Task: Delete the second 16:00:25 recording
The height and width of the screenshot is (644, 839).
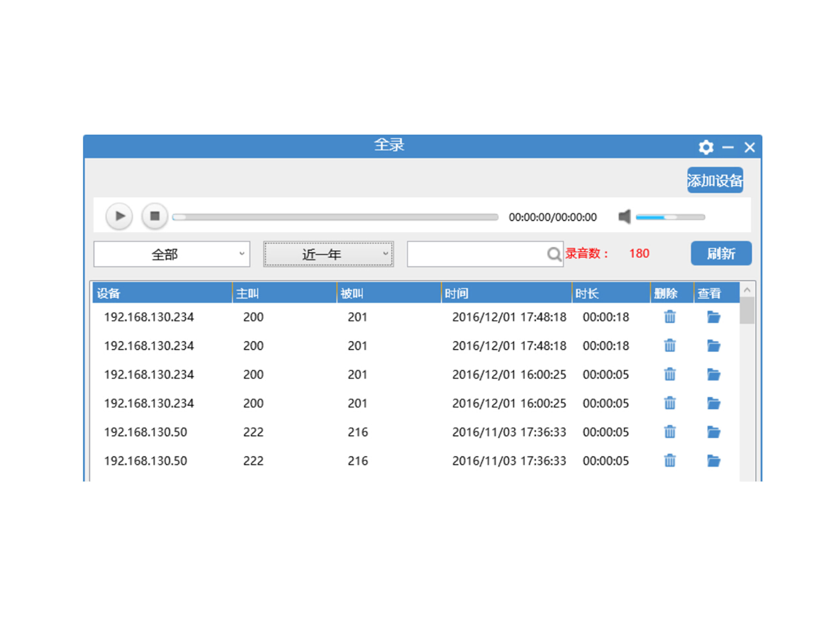Action: [669, 403]
